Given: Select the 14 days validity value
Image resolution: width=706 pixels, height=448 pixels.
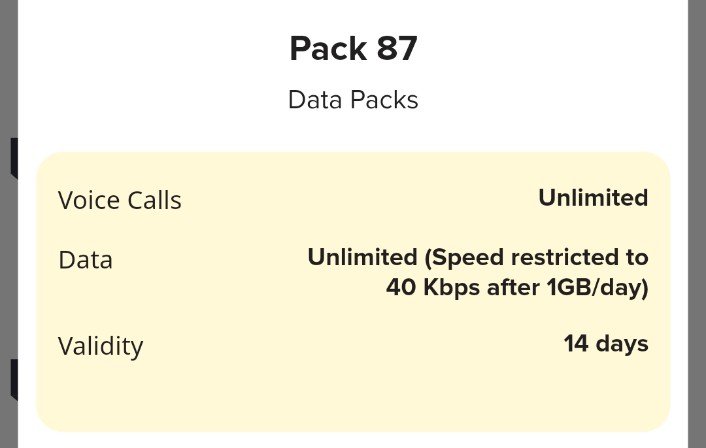Looking at the screenshot, I should pyautogui.click(x=606, y=344).
